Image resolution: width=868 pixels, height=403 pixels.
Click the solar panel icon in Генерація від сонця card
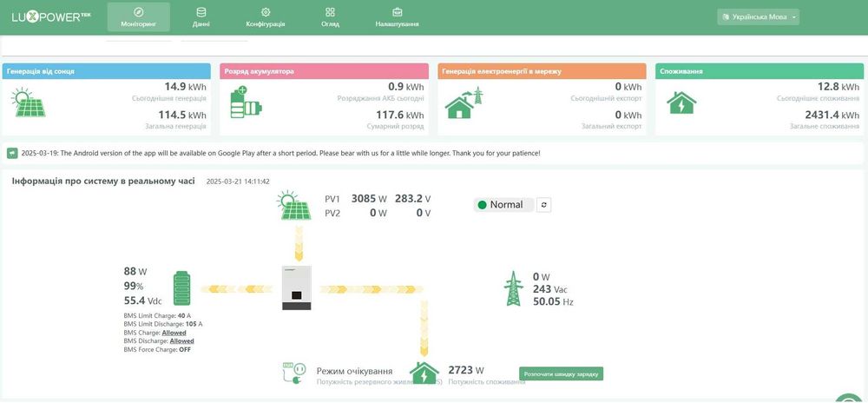click(28, 102)
